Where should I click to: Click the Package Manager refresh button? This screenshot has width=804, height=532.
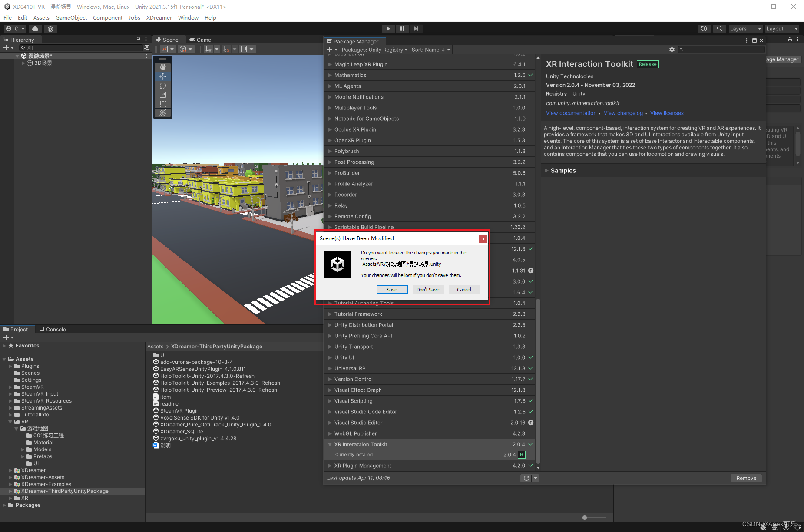click(x=526, y=478)
